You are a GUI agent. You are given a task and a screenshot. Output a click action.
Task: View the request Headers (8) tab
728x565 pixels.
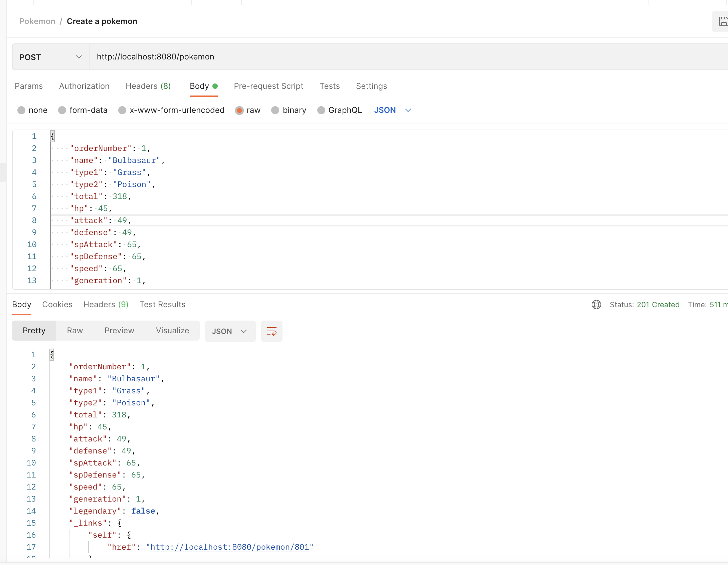(x=148, y=86)
